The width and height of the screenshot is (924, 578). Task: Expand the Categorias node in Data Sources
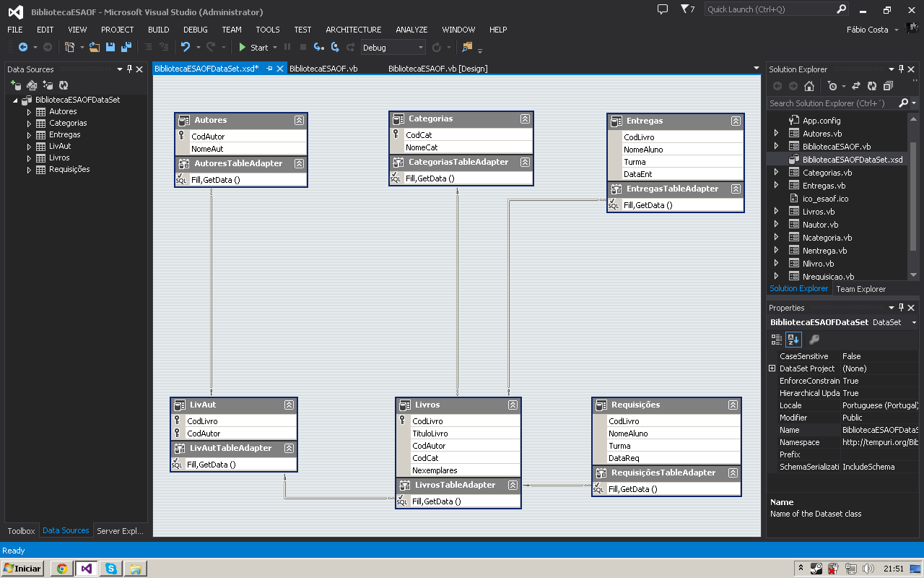[x=30, y=124]
